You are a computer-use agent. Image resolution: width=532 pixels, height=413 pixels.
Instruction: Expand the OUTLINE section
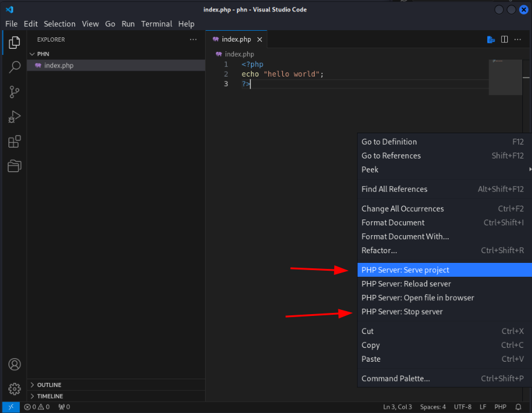tap(51, 385)
